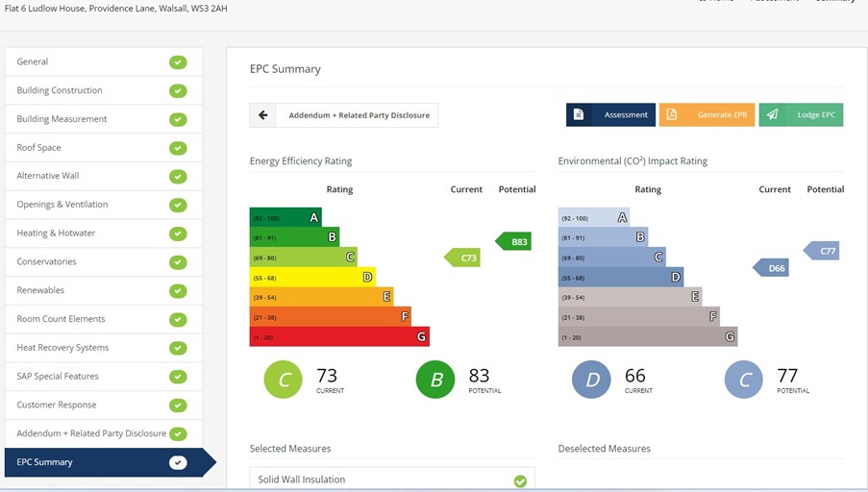The image size is (868, 492).
Task: Click the C73 current energy rating arrow
Action: 462,258
